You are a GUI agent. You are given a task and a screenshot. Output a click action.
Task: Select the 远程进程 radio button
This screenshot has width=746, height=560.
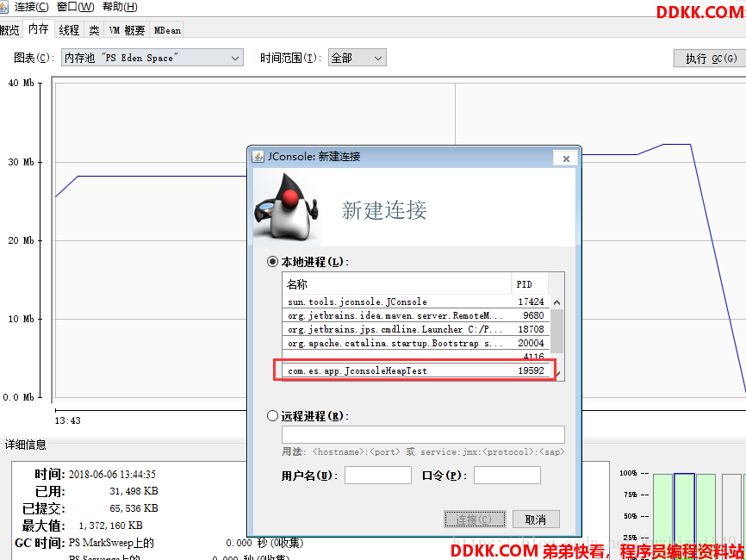tap(272, 416)
